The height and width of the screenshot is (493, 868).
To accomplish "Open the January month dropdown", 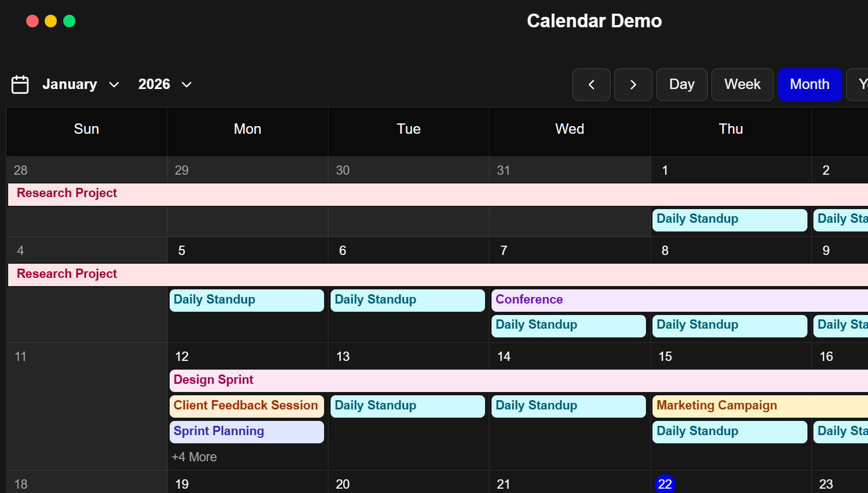I will [x=81, y=84].
